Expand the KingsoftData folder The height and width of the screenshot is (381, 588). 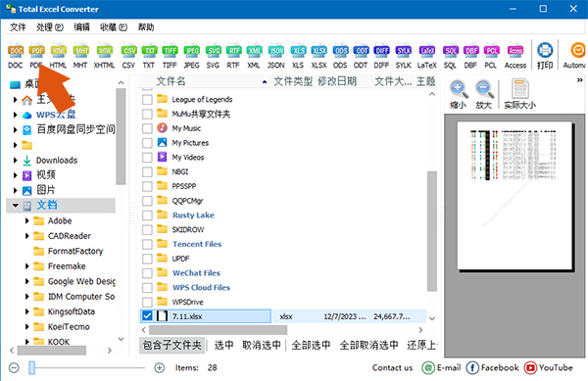tap(27, 311)
